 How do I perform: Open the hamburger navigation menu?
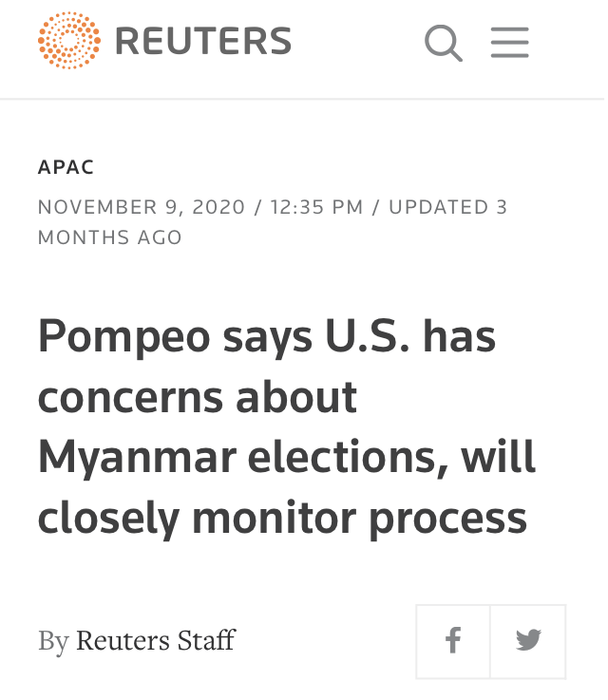point(510,43)
